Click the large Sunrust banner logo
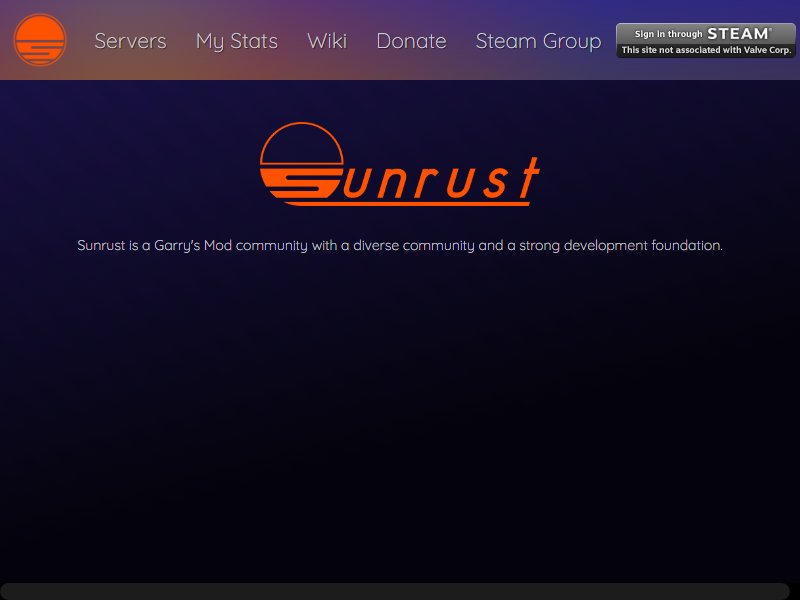 [399, 164]
